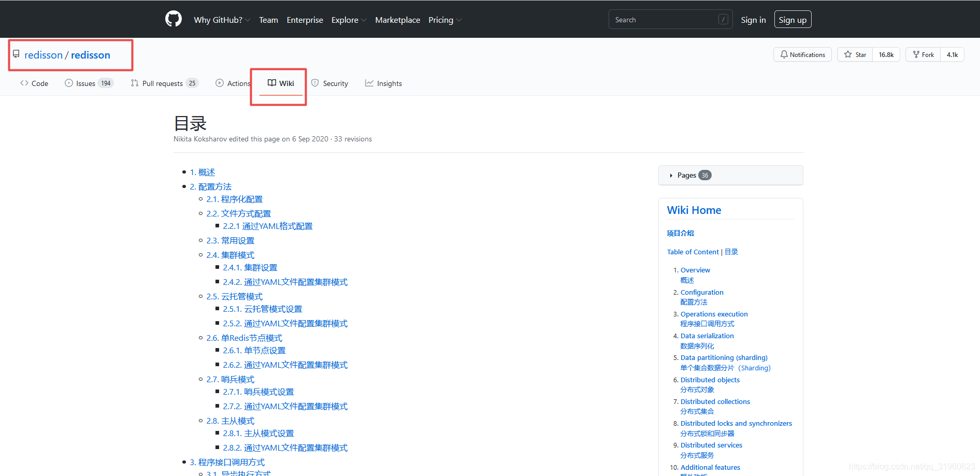Switch to the Insights tab
Image resolution: width=980 pixels, height=476 pixels.
tap(383, 83)
